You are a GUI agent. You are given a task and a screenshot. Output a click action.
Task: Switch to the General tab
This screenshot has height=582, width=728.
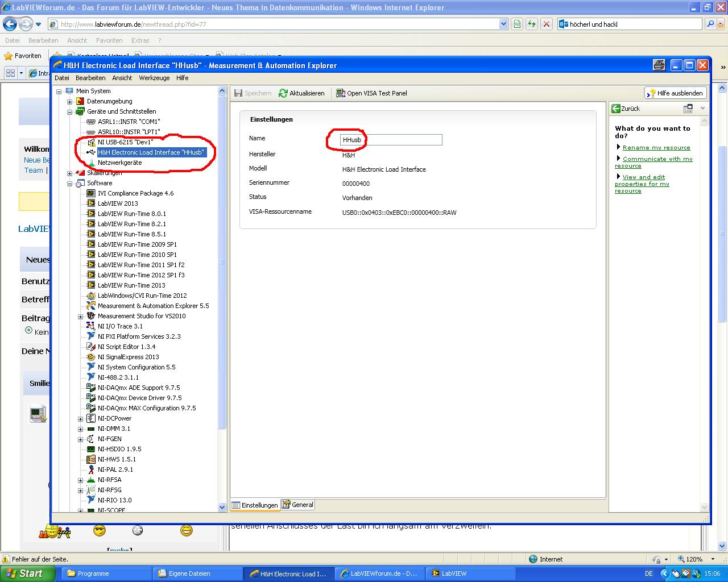(298, 505)
